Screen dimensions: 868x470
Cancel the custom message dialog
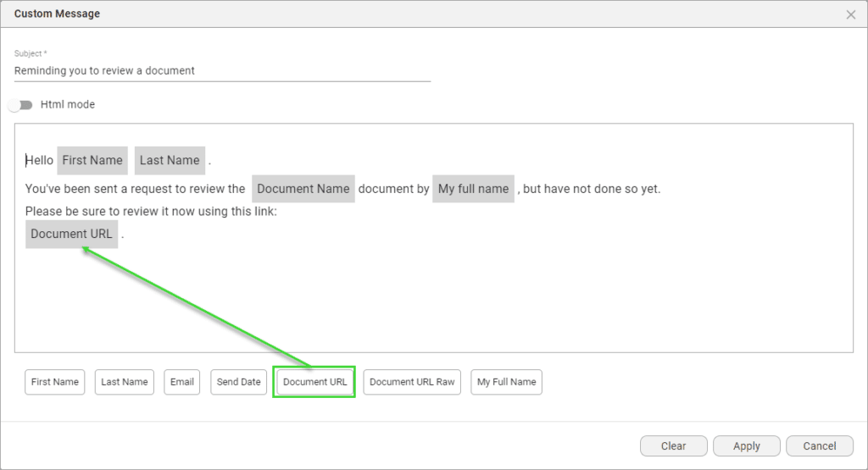[x=819, y=446]
